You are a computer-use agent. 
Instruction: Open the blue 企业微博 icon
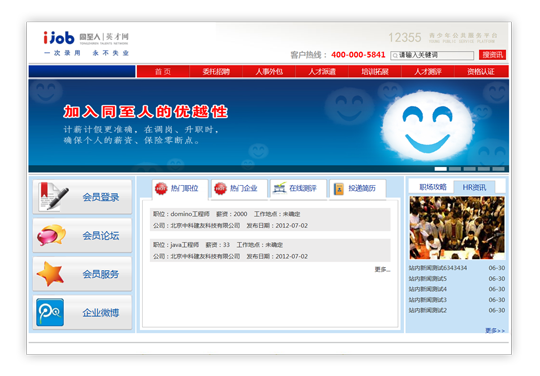(x=50, y=312)
